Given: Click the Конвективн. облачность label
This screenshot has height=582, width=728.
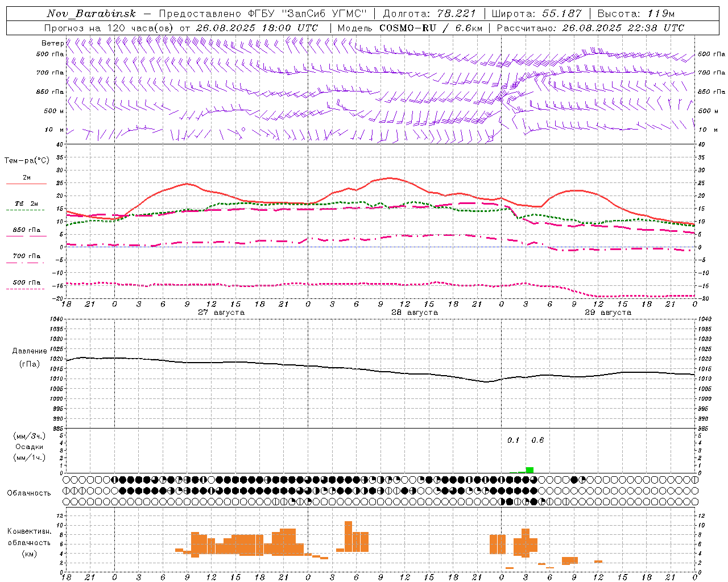Looking at the screenshot, I should [29, 537].
